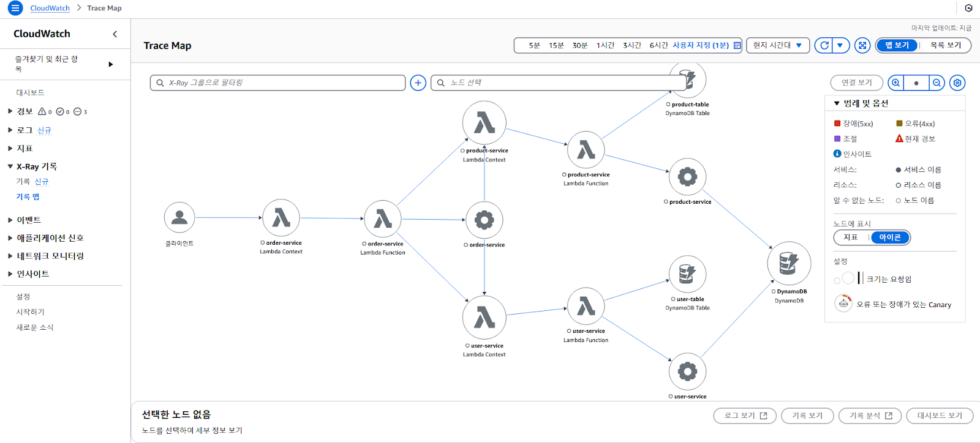
Task: Click the 로그 보기 button
Action: [745, 415]
